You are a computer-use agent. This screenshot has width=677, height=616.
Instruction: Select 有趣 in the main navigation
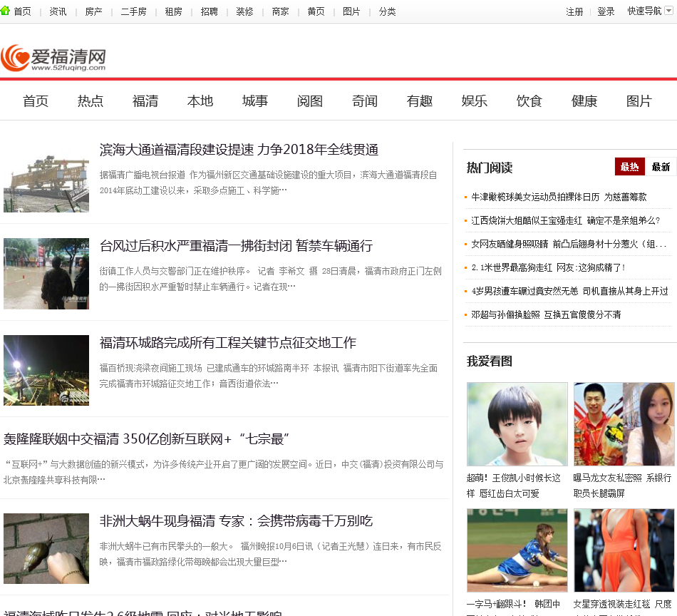pyautogui.click(x=419, y=101)
